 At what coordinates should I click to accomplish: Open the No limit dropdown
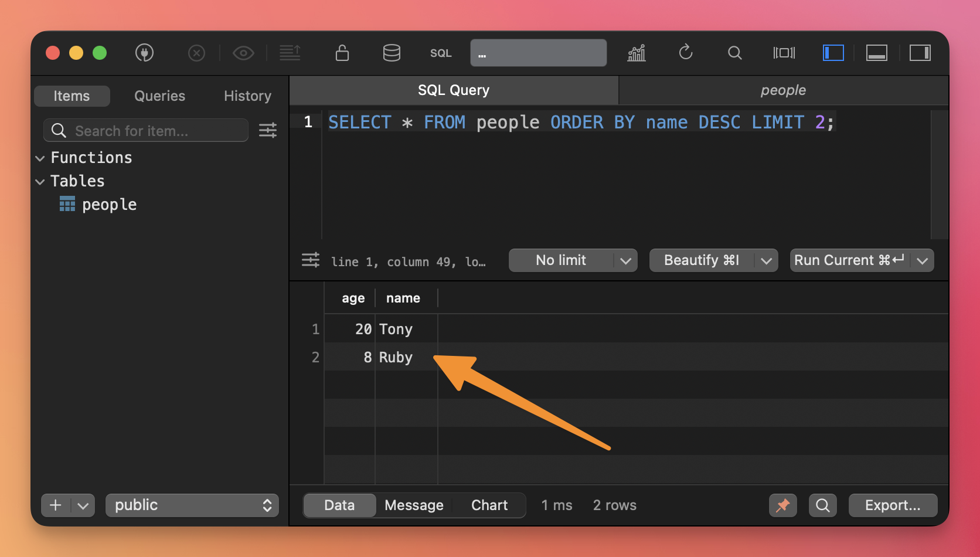573,260
